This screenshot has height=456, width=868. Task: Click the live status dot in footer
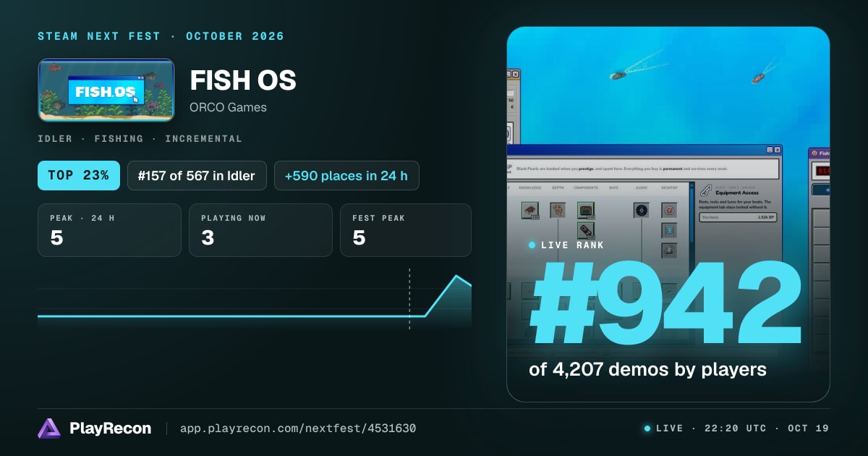(647, 428)
